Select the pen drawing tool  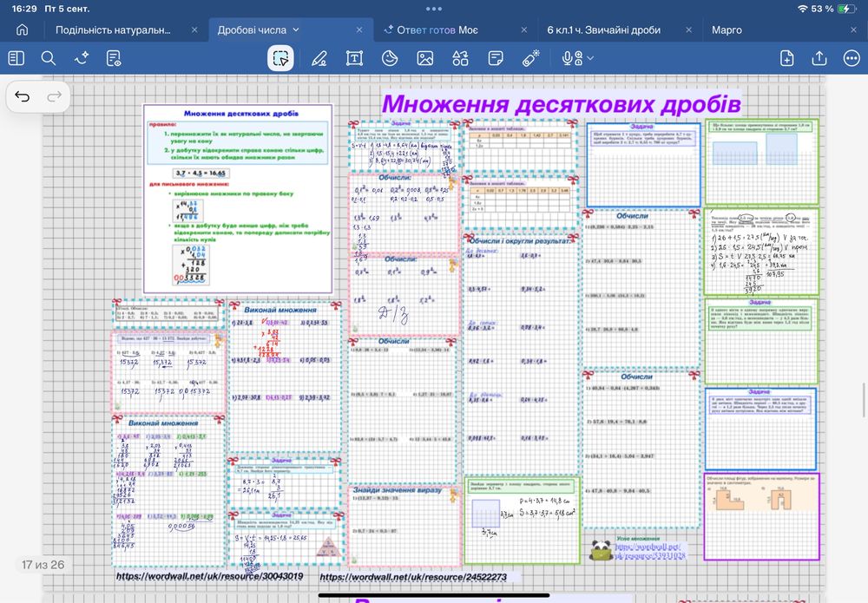(319, 58)
